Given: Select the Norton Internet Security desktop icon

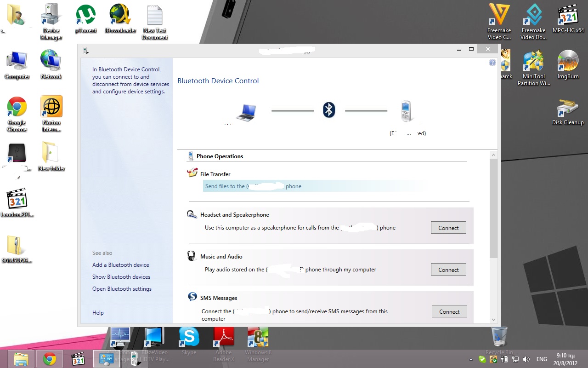Looking at the screenshot, I should point(51,114).
